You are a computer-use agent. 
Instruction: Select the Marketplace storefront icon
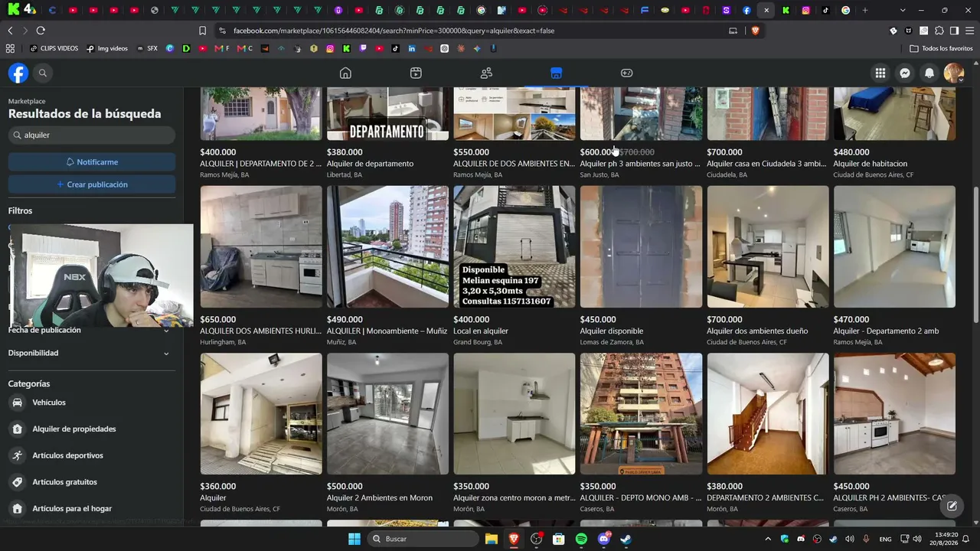click(x=557, y=73)
